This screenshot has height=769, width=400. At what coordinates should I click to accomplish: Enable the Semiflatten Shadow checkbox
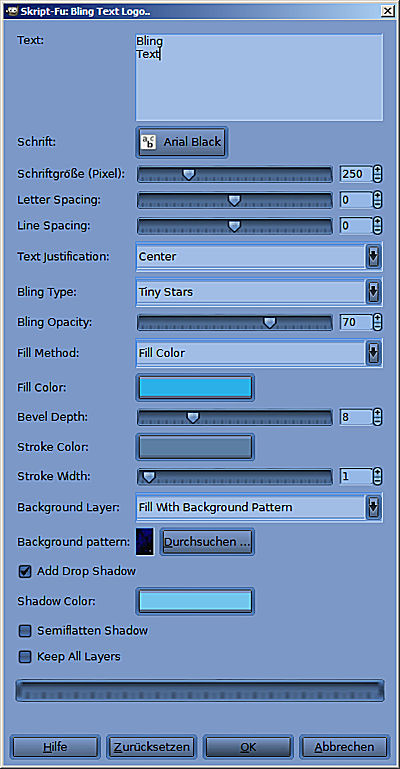click(x=25, y=631)
